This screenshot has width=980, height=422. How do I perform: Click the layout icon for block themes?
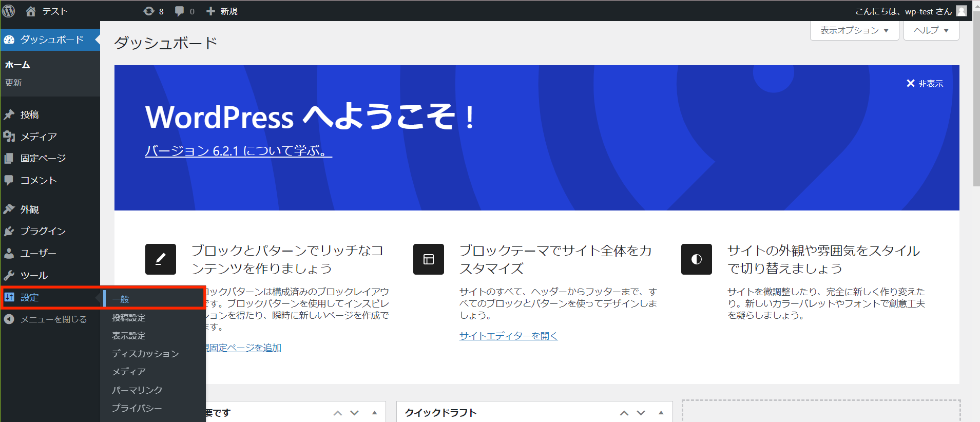click(428, 259)
